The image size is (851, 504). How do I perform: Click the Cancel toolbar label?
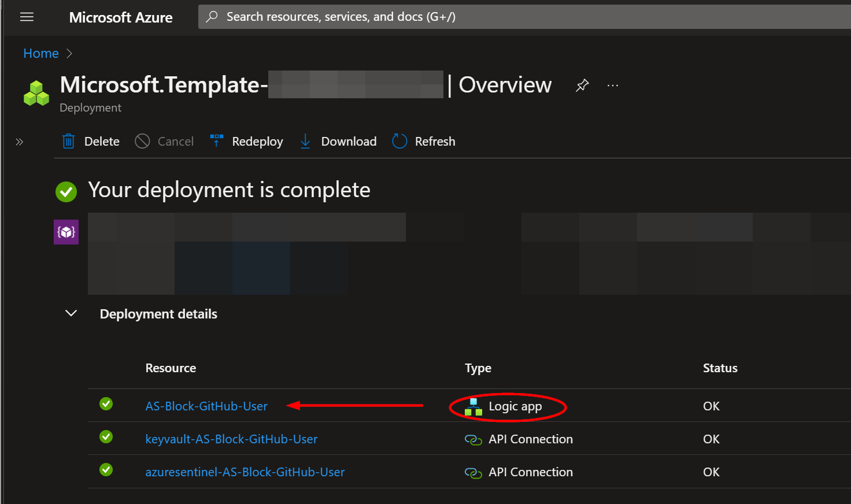(176, 142)
